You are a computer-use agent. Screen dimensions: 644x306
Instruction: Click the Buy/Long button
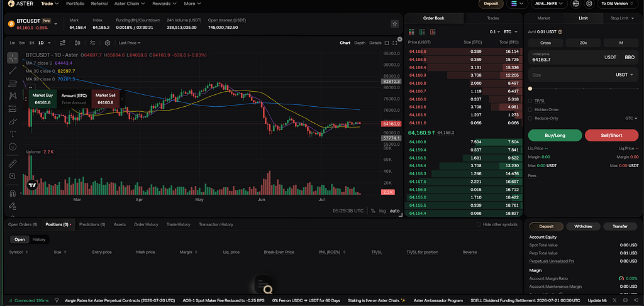555,135
